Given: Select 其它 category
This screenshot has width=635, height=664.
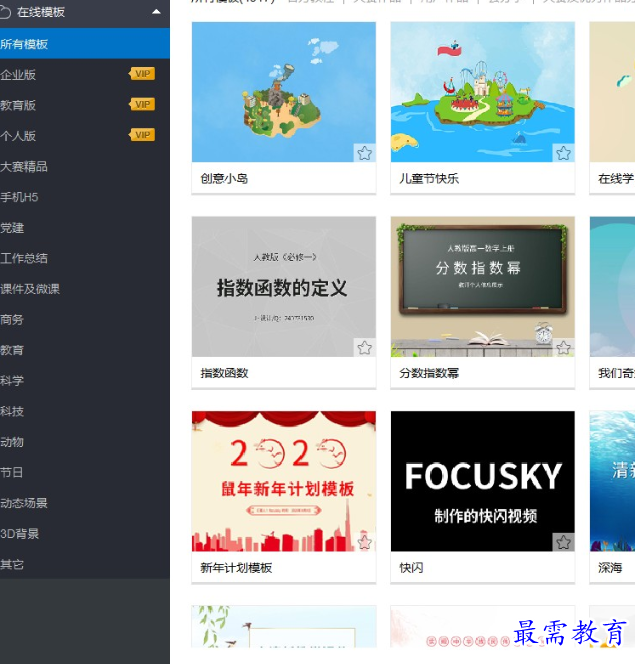Looking at the screenshot, I should 12,564.
